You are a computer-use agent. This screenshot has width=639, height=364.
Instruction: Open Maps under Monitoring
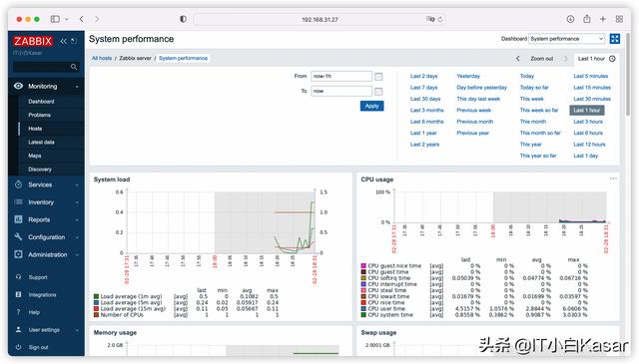point(35,156)
